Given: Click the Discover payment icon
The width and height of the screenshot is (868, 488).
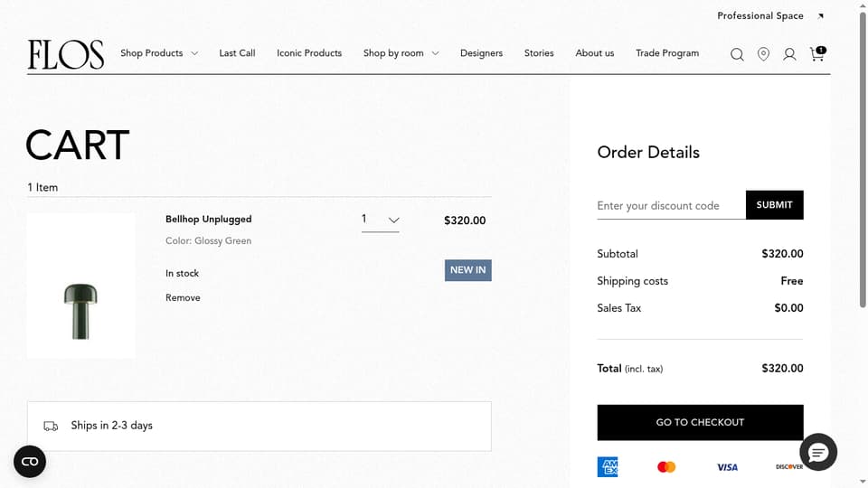Looking at the screenshot, I should pyautogui.click(x=789, y=467).
